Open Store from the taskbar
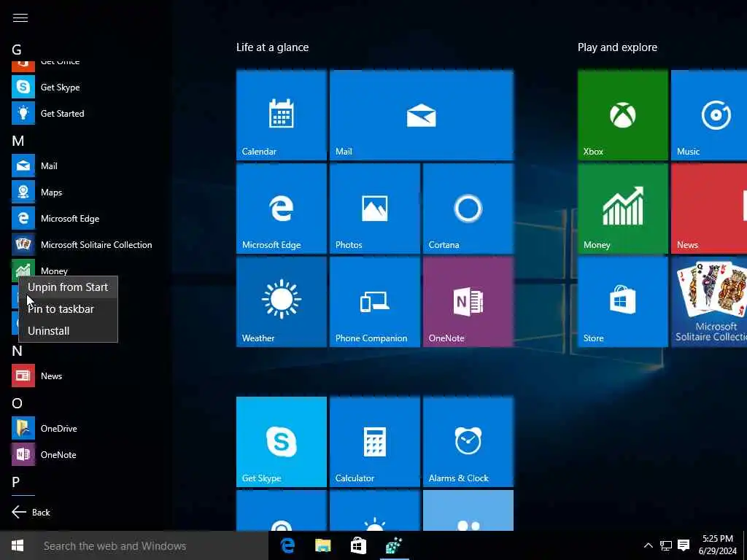The image size is (747, 560). click(x=358, y=545)
